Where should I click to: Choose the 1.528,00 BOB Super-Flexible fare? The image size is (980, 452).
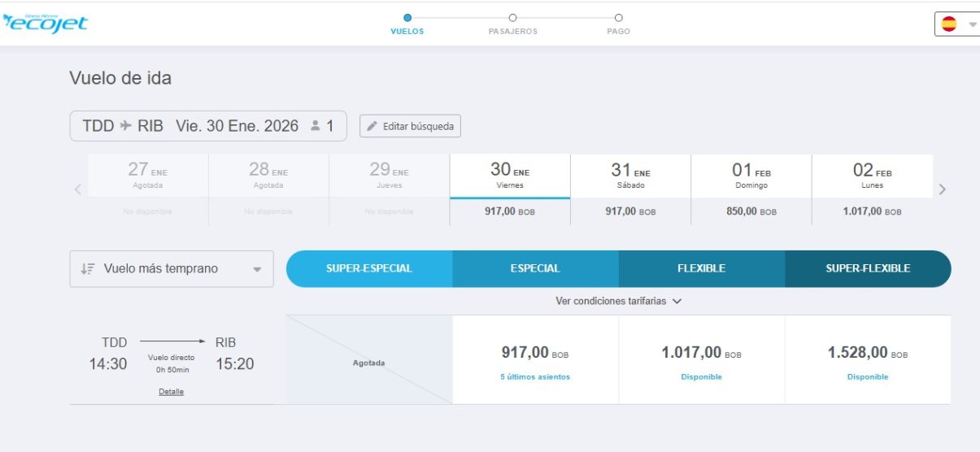point(867,360)
